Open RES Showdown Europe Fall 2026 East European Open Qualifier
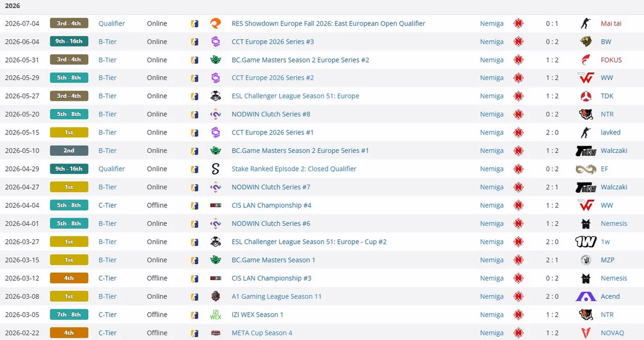 tap(328, 23)
